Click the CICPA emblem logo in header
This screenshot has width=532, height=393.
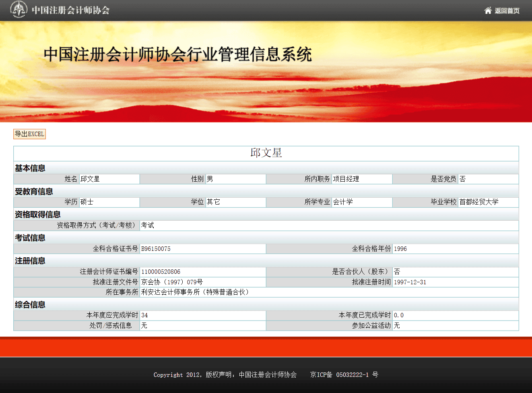point(19,10)
